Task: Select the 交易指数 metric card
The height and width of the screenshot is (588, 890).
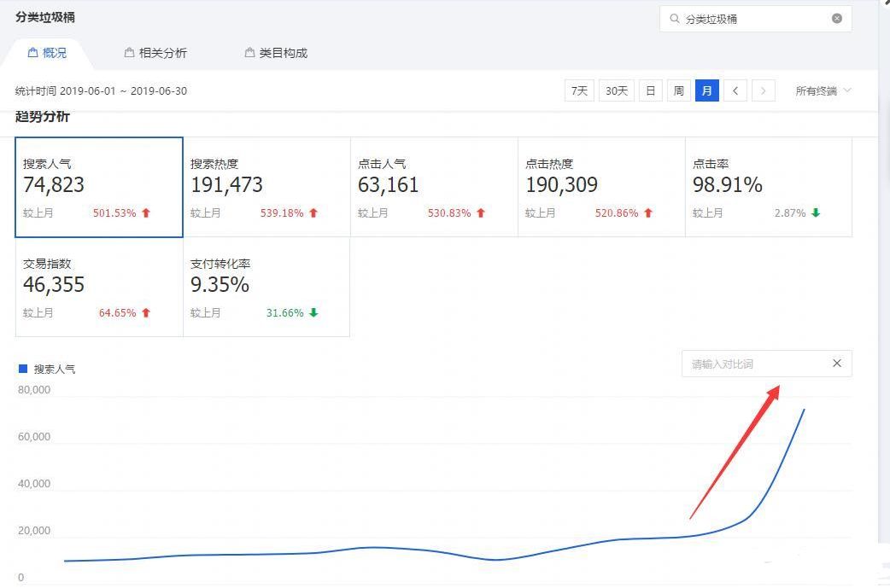Action: point(97,288)
